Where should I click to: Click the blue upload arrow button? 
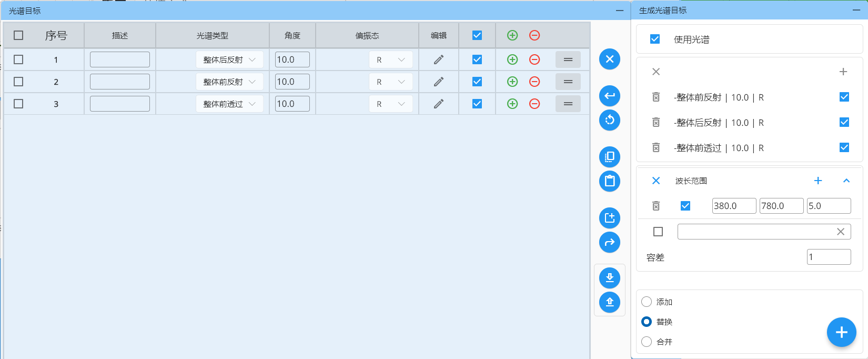tap(610, 302)
